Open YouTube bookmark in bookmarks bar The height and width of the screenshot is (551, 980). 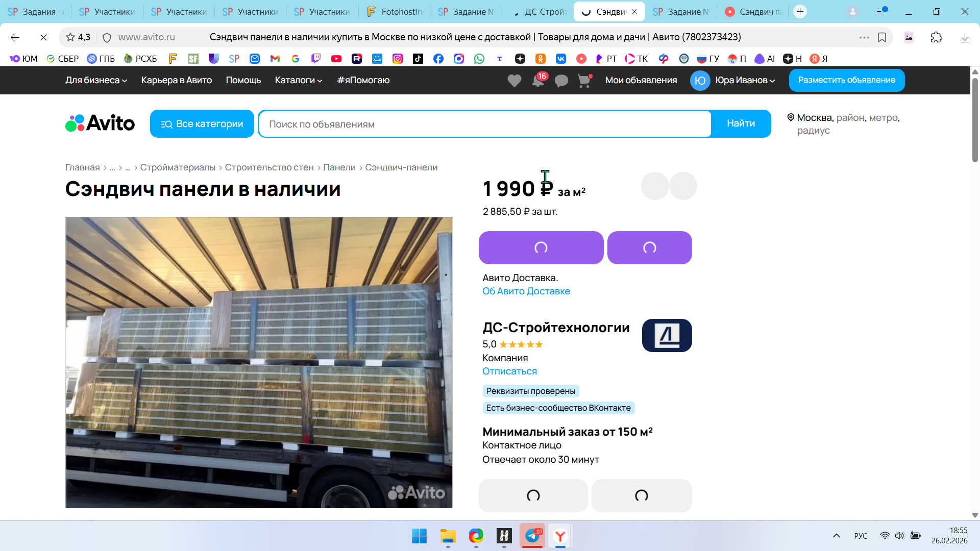coord(336,59)
